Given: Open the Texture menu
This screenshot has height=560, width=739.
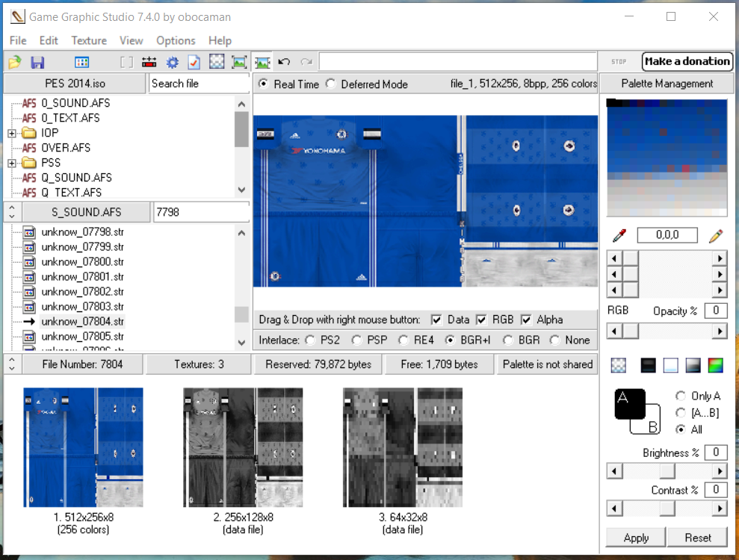Looking at the screenshot, I should (x=89, y=40).
